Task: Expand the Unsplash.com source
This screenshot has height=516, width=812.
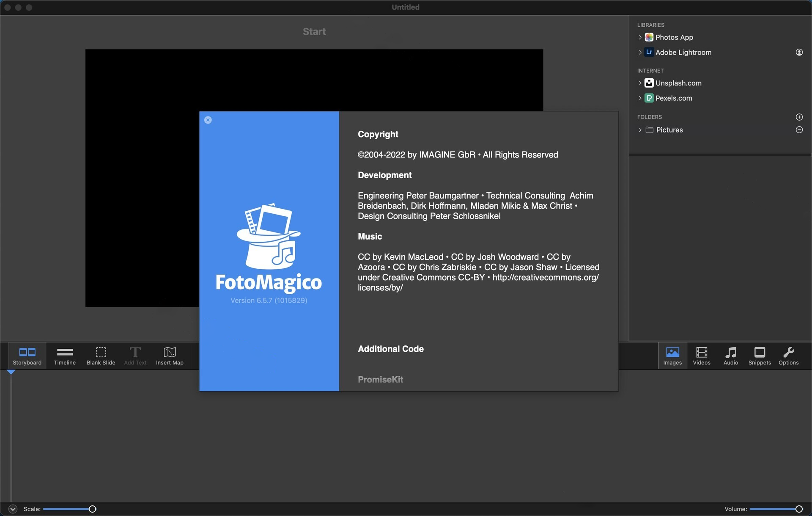Action: (x=640, y=83)
